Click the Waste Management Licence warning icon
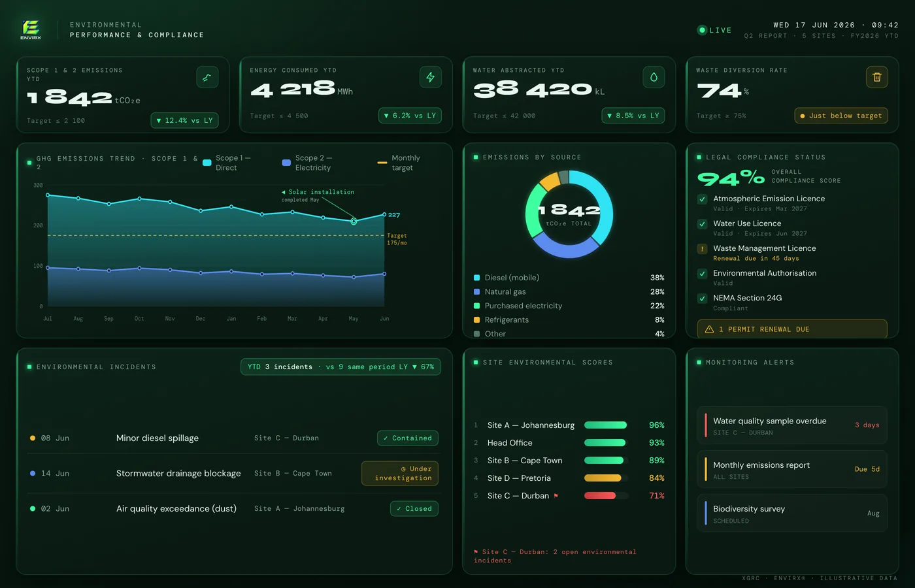This screenshot has width=915, height=588. click(702, 249)
